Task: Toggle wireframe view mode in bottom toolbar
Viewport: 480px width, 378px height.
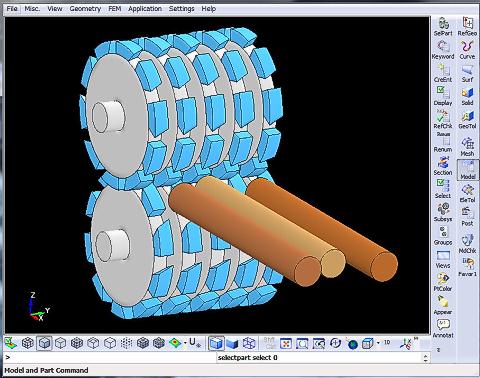Action: click(x=249, y=343)
